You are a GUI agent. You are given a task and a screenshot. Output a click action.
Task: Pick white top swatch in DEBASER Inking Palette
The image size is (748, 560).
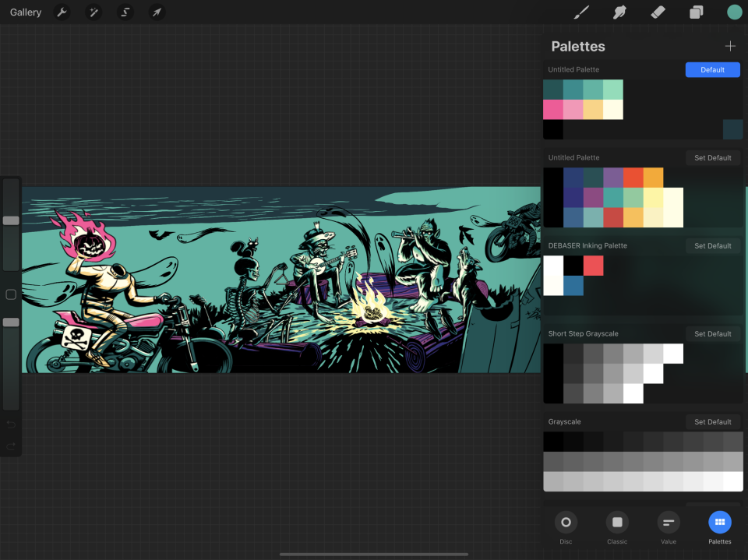553,266
